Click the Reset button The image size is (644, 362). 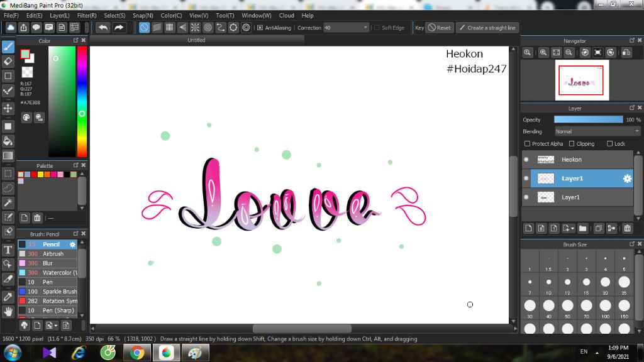(440, 28)
